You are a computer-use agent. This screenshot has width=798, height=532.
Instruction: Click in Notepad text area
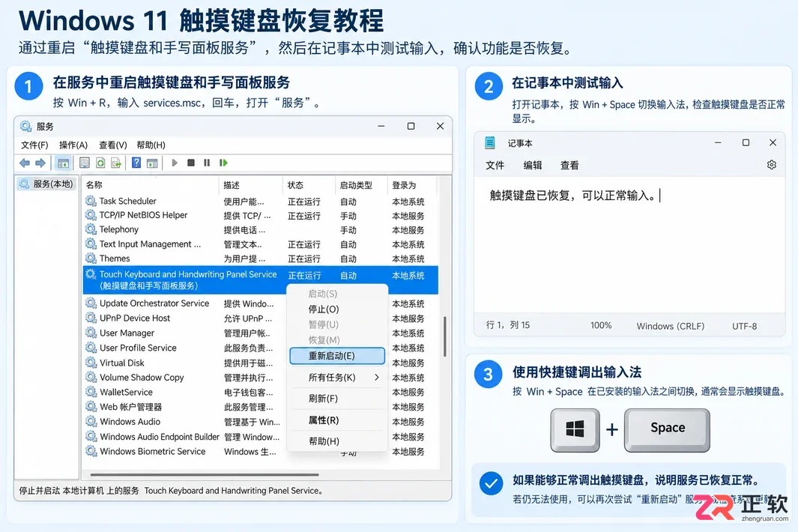[629, 244]
